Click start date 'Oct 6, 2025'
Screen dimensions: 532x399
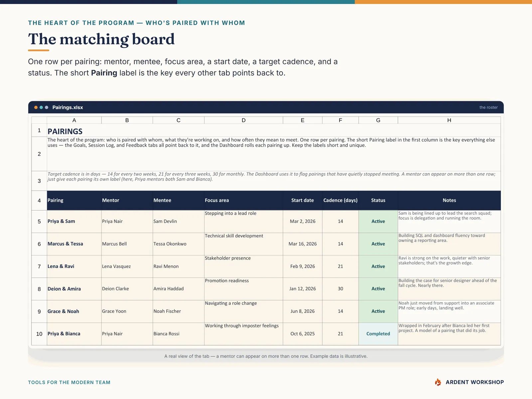pos(303,334)
